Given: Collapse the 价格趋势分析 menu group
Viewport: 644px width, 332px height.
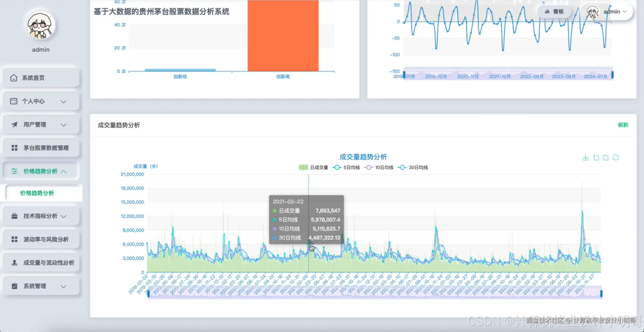Looking at the screenshot, I should click(x=64, y=172).
